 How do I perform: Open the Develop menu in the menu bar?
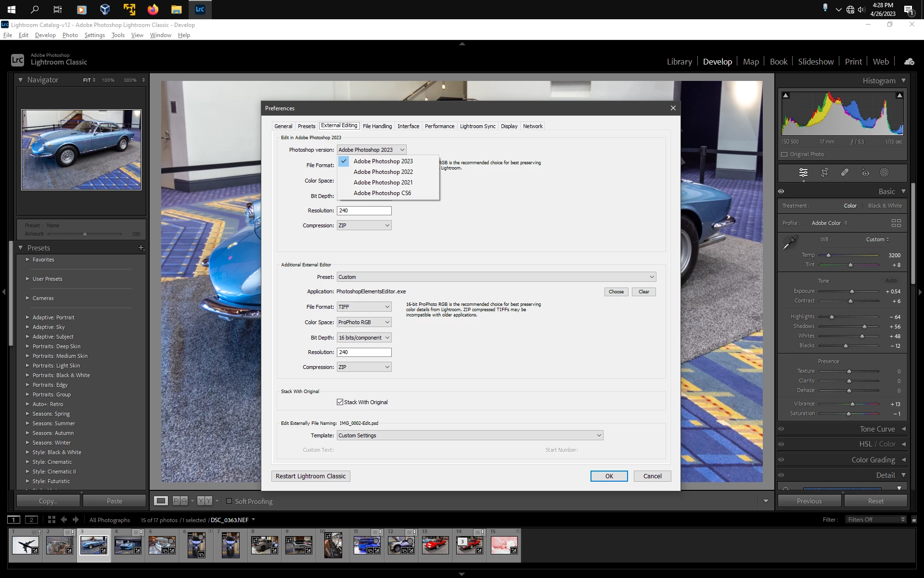45,35
